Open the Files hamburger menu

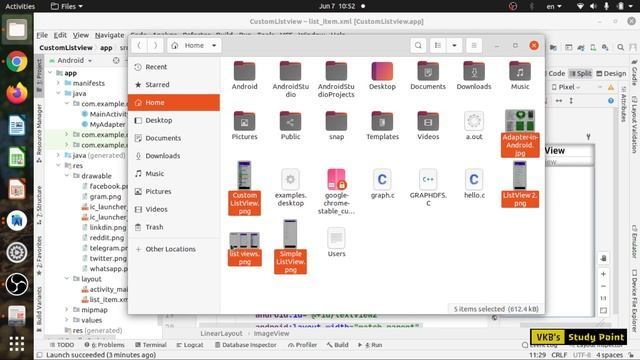tap(474, 45)
